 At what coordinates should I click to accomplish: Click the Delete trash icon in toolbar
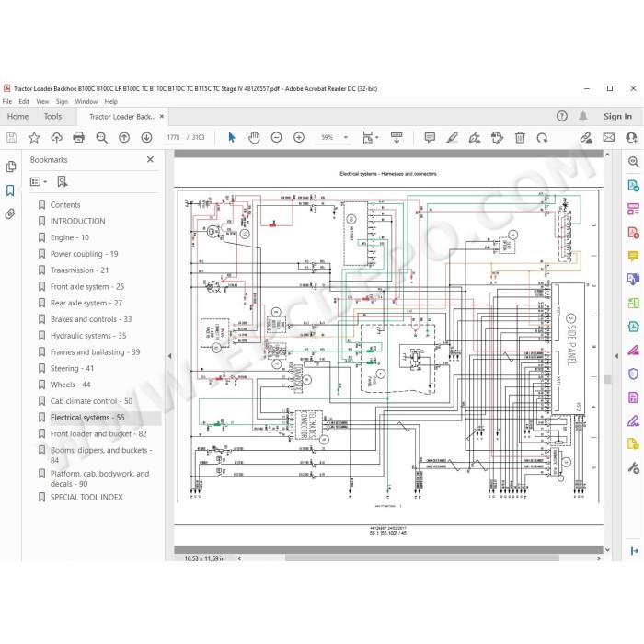[x=520, y=137]
